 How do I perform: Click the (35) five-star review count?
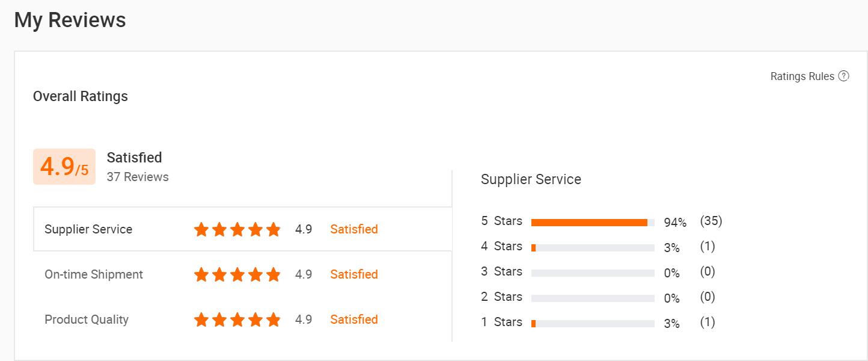711,221
